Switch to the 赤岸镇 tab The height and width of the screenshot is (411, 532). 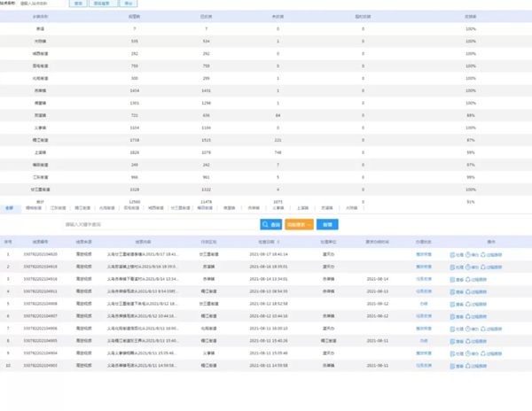pos(254,208)
